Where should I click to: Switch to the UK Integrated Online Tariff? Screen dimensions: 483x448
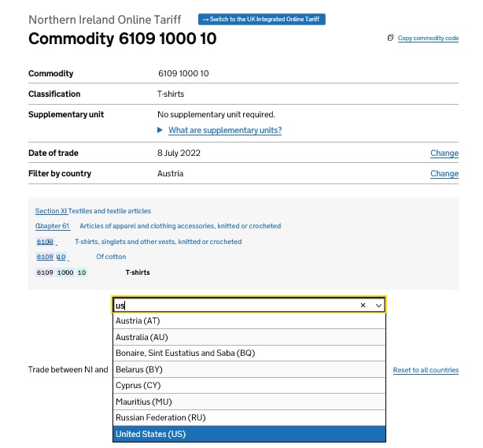(x=262, y=19)
